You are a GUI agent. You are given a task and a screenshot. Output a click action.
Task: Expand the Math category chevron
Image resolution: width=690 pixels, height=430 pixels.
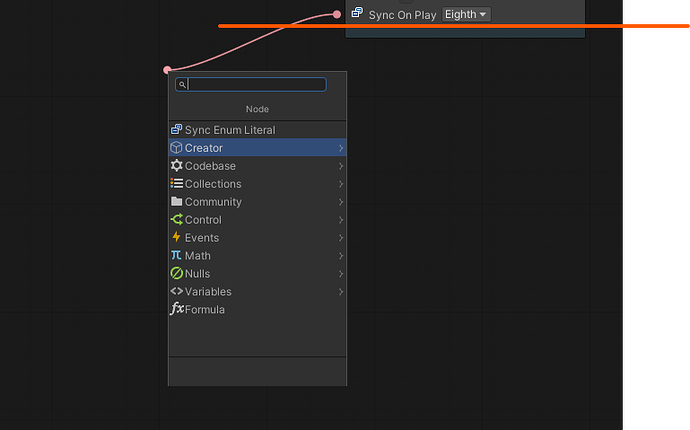[x=341, y=256]
